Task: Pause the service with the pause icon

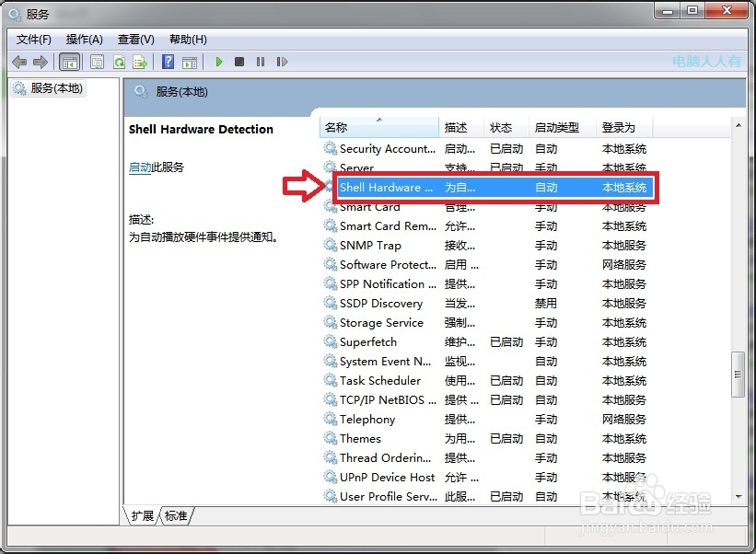Action: [261, 61]
